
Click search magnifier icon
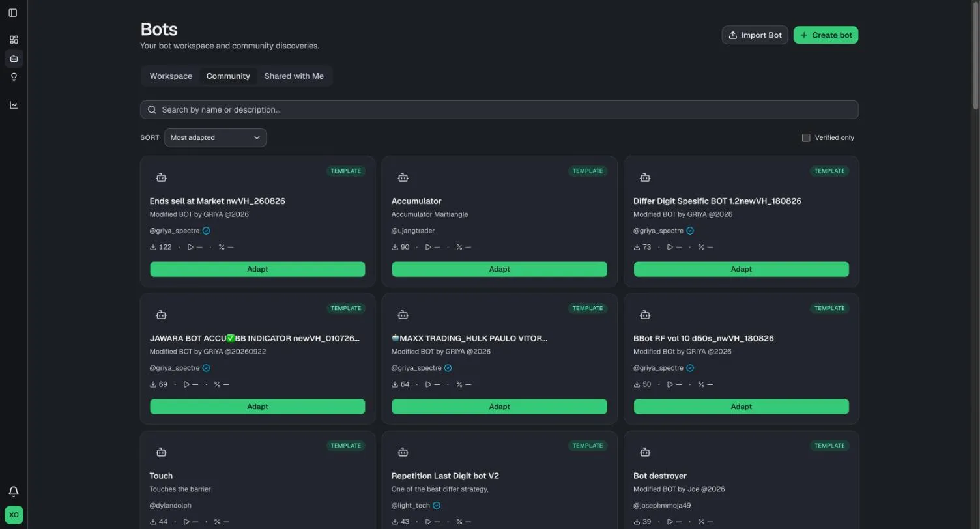tap(152, 109)
